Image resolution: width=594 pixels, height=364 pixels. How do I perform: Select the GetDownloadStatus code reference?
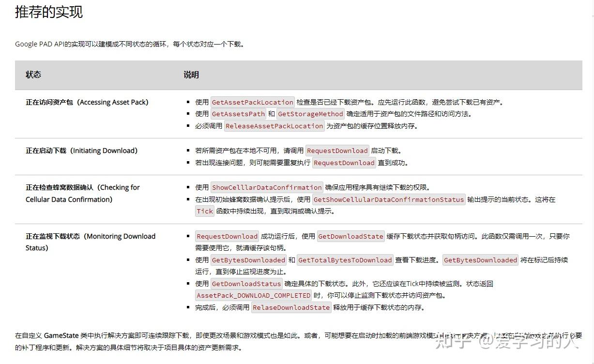click(246, 284)
